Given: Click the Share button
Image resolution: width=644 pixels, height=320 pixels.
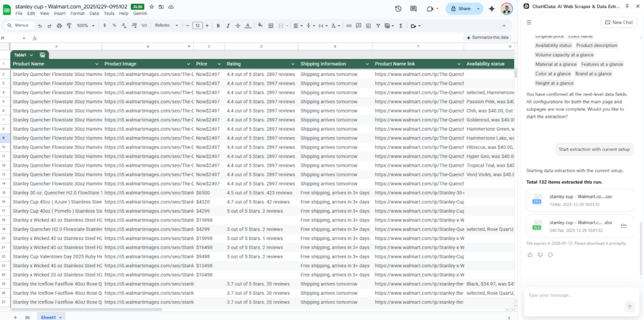Looking at the screenshot, I should pos(460,9).
